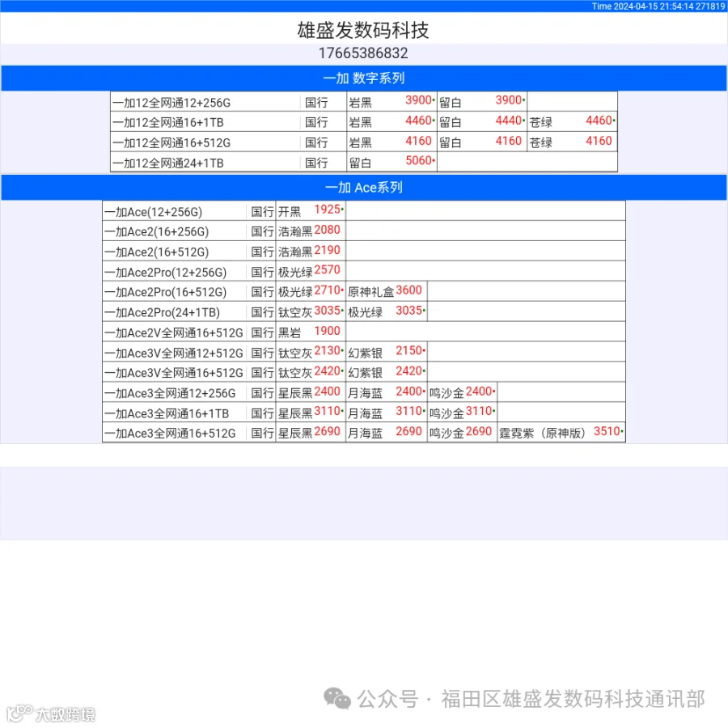
Task: Click the 黑岩 color label
Action: (290, 333)
